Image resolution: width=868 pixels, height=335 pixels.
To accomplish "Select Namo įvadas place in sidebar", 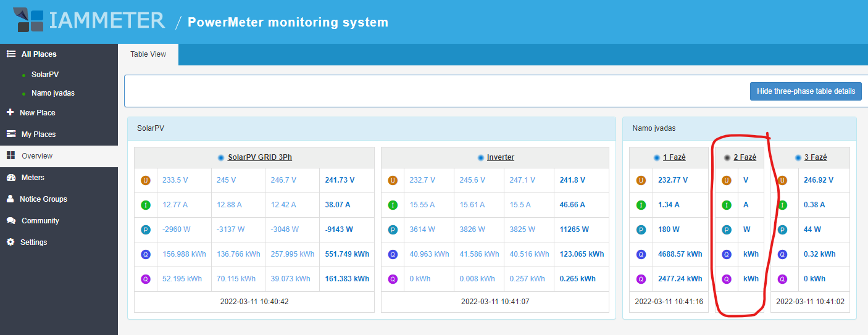I will pyautogui.click(x=53, y=93).
